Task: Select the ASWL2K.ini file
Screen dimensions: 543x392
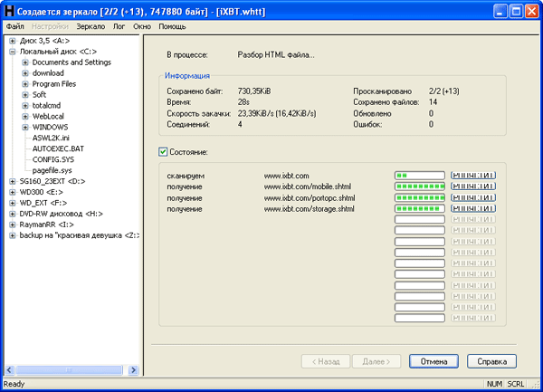Action: coord(51,138)
